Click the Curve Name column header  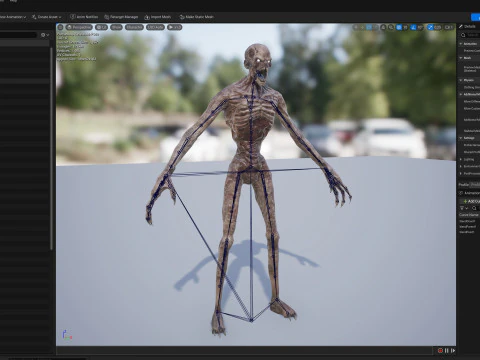469,215
